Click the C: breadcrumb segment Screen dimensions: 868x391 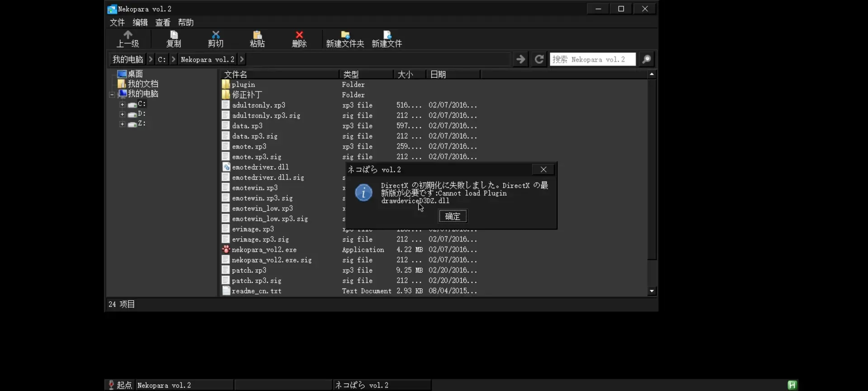(162, 59)
